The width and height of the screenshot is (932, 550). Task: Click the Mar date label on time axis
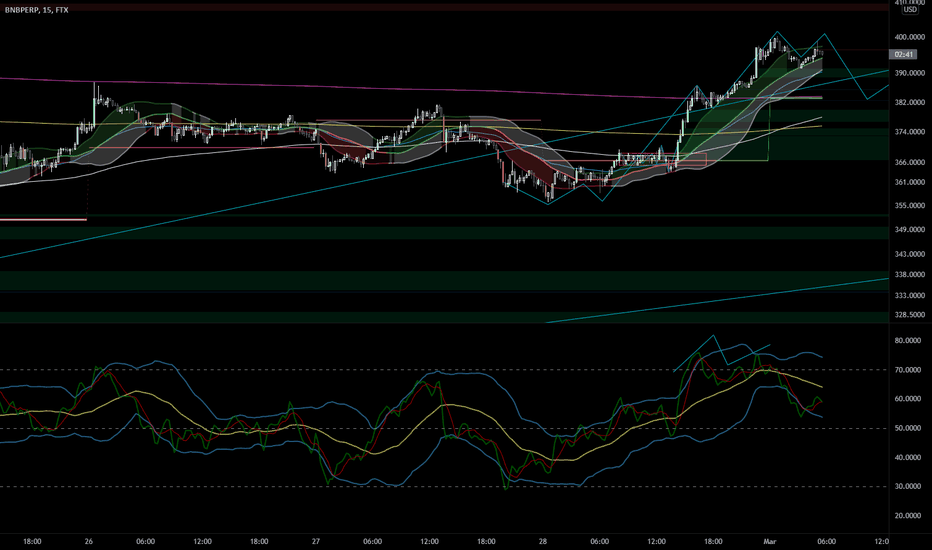click(x=770, y=542)
